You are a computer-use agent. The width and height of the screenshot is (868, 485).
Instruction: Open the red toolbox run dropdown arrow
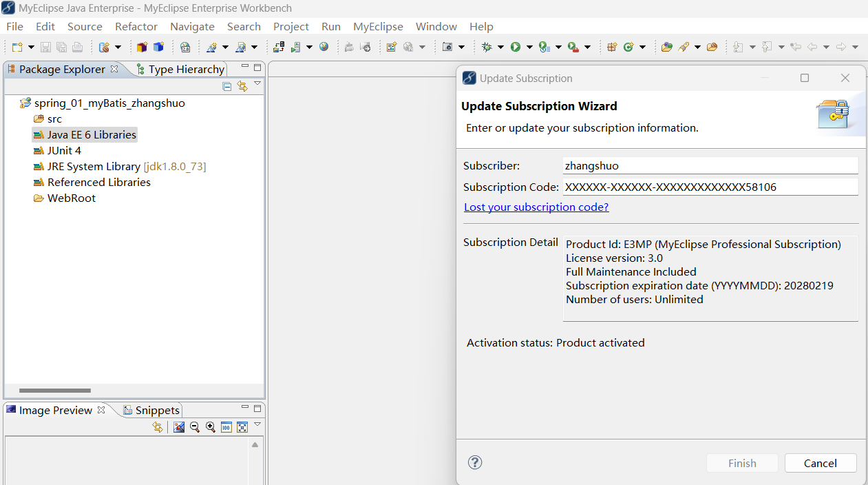[x=587, y=48]
